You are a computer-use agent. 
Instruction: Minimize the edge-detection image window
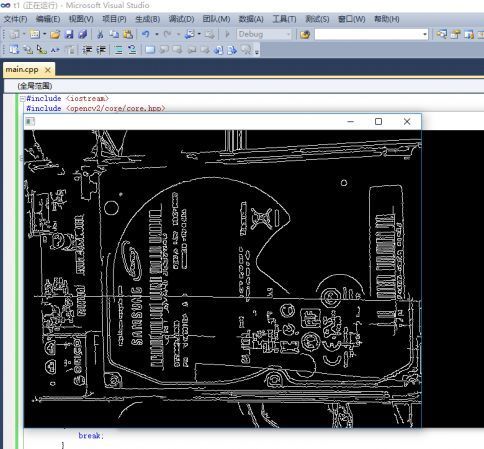click(350, 122)
